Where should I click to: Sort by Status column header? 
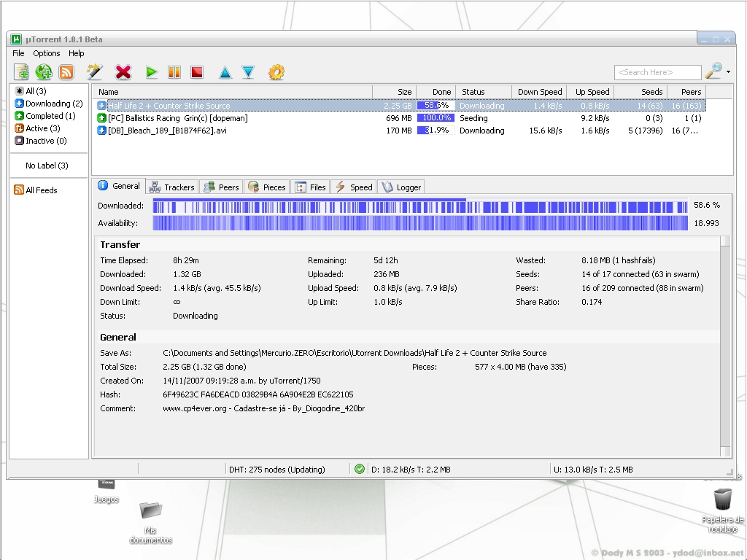(484, 92)
